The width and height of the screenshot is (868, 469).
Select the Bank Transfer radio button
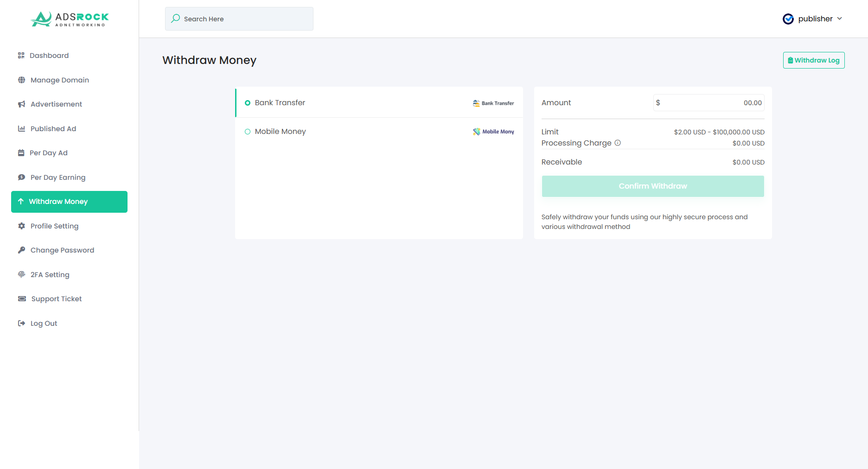coord(248,103)
